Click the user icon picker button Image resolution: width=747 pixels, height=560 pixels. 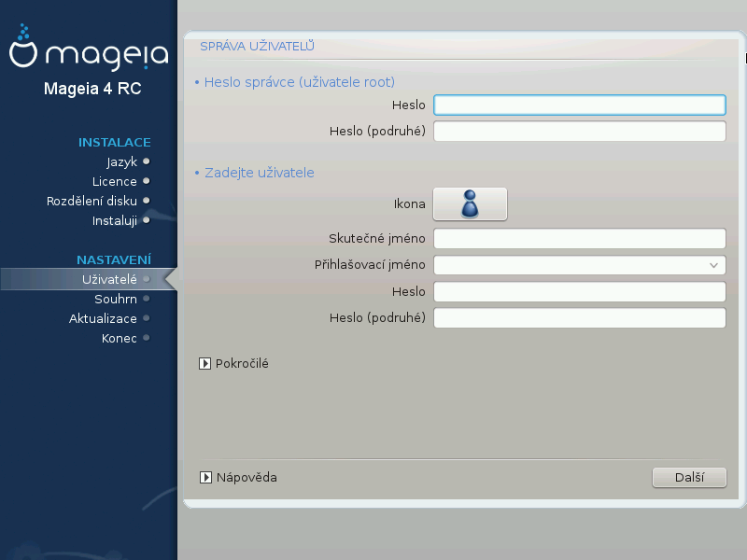[470, 203]
